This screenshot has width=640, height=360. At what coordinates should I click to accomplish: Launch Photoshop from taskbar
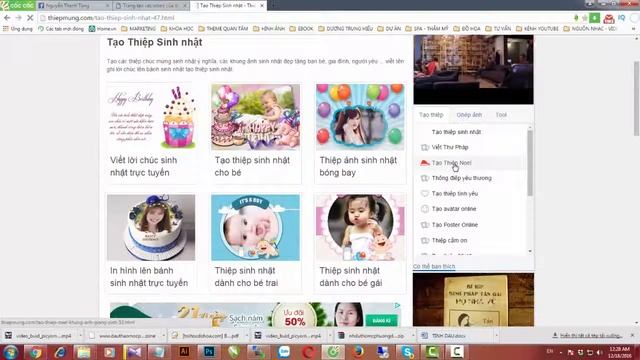tap(209, 352)
